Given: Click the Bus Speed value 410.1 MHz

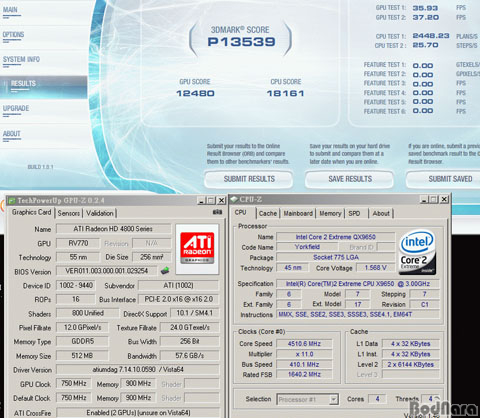Looking at the screenshot, I should (304, 364).
